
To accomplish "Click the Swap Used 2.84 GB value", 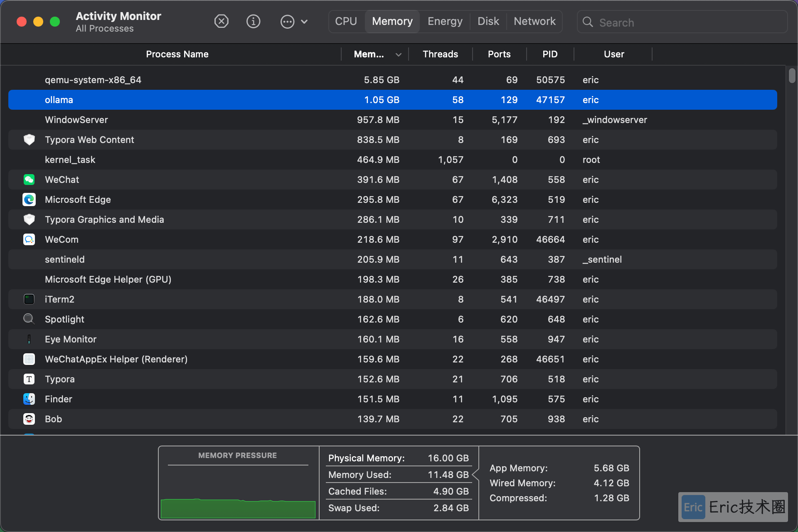I will 451,508.
